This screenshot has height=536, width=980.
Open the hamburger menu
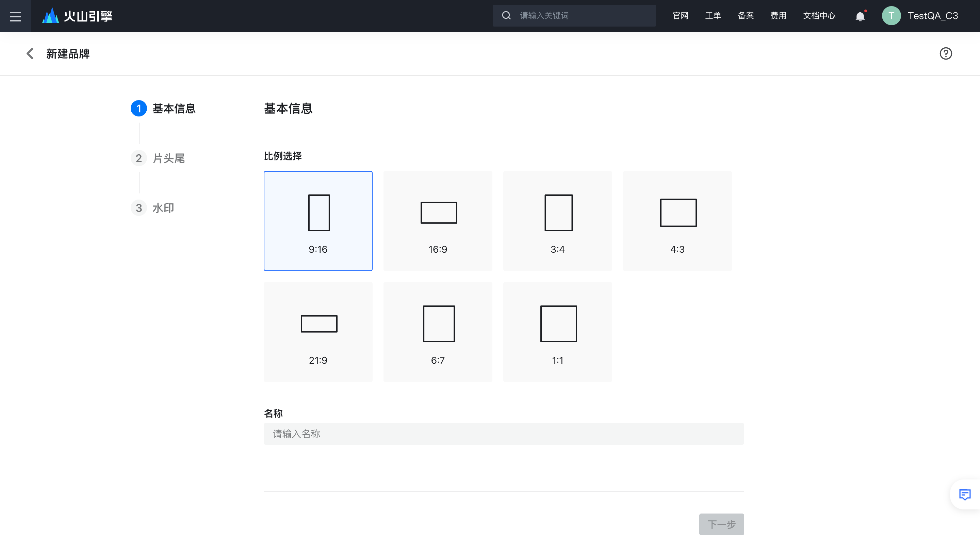click(x=16, y=16)
